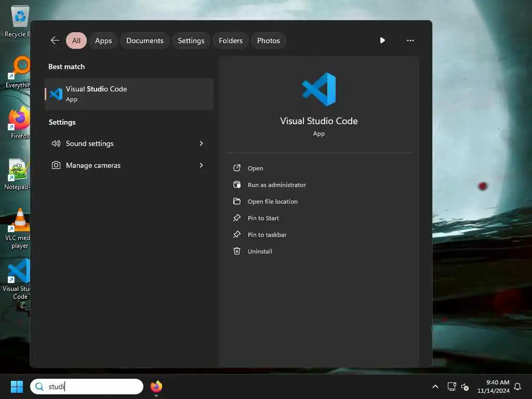Select the VLC media player desktop shortcut
Image resolution: width=532 pixels, height=399 pixels.
[18, 229]
